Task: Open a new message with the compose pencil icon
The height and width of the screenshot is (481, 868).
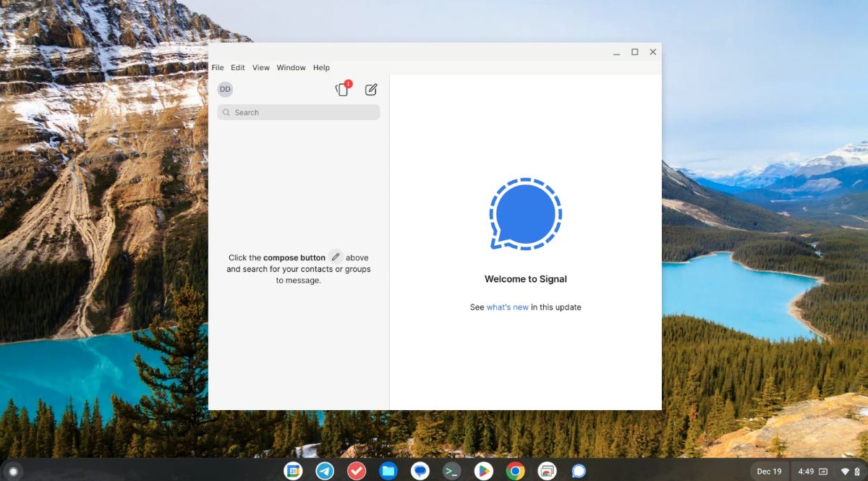Action: [x=371, y=89]
